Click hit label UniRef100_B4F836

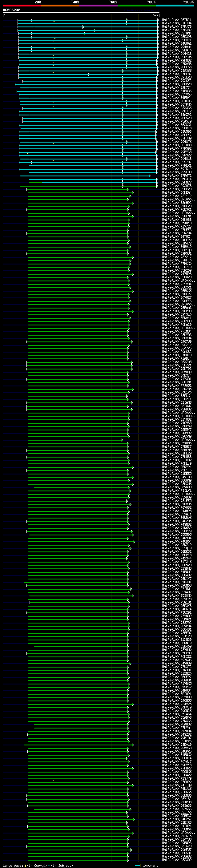[177, 91]
